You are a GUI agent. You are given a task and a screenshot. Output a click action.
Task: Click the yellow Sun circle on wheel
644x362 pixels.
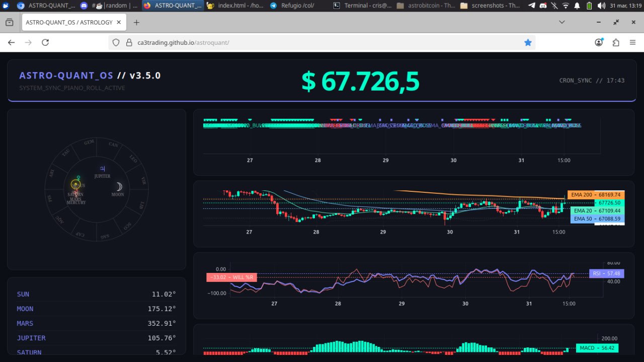76,185
